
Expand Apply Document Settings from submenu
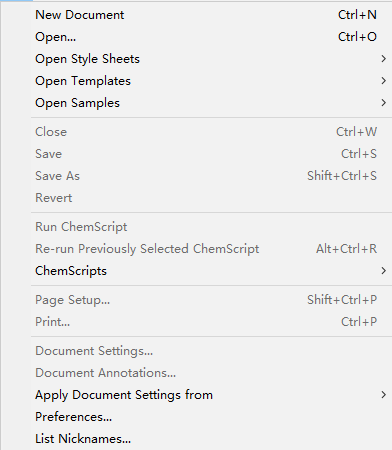click(x=211, y=395)
